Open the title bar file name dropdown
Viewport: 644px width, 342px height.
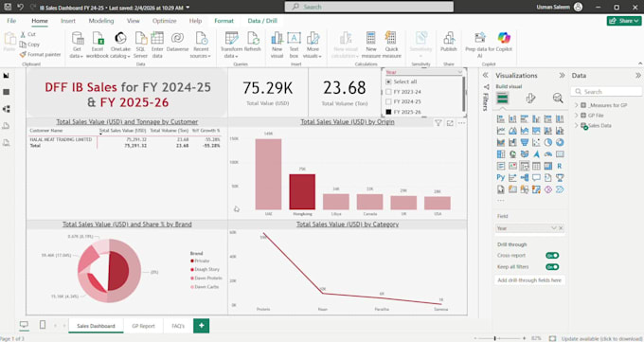click(188, 8)
